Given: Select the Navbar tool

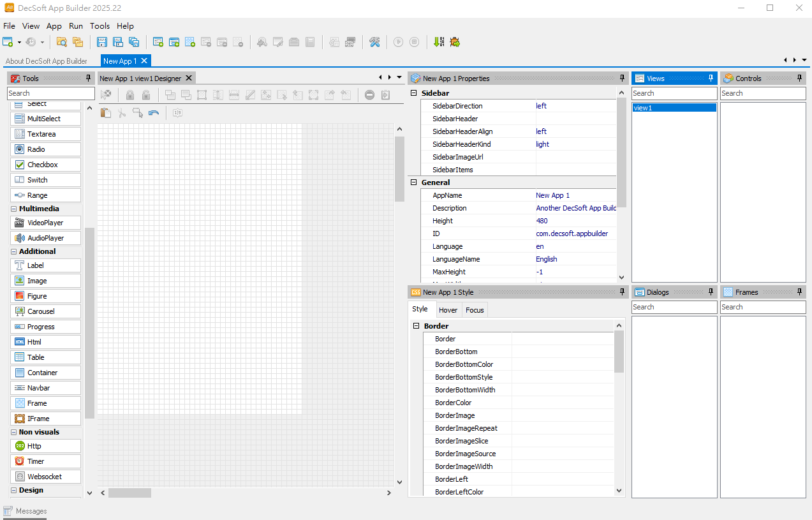Looking at the screenshot, I should click(46, 388).
